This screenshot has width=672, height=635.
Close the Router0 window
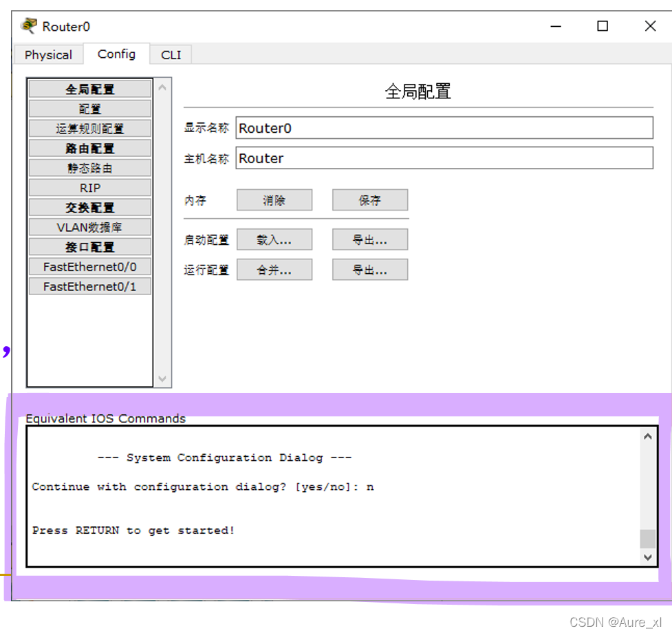650,26
